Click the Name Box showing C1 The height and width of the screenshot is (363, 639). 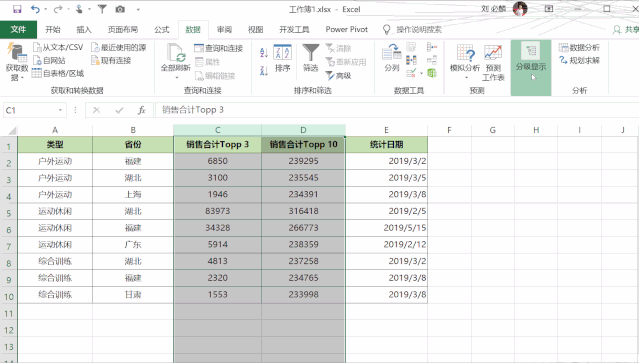29,110
